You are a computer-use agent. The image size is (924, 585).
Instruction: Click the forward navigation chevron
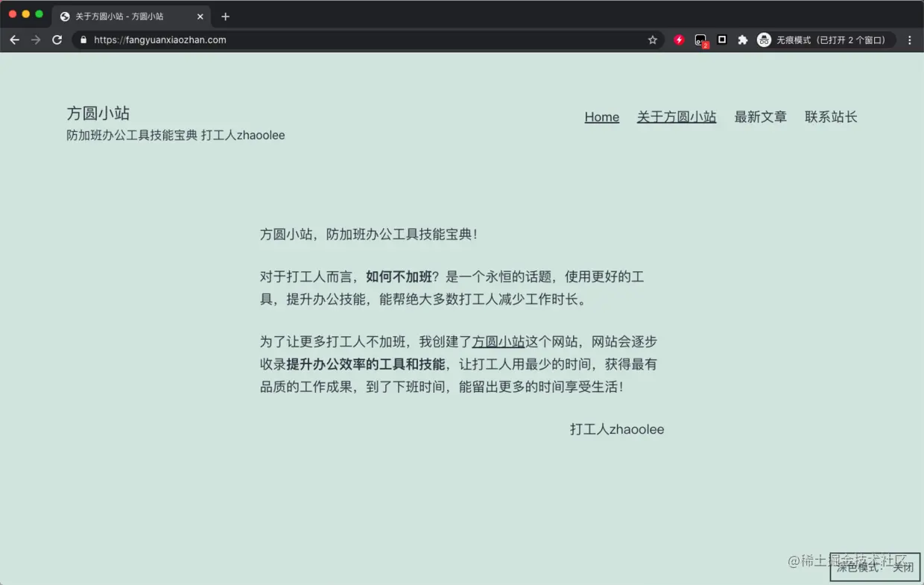click(x=35, y=39)
